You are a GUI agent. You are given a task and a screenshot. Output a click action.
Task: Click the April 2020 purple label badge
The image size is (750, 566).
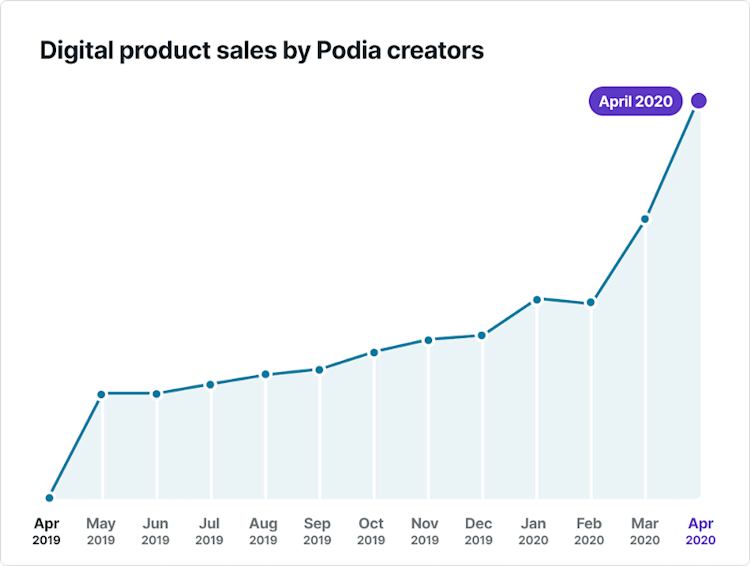tap(635, 101)
